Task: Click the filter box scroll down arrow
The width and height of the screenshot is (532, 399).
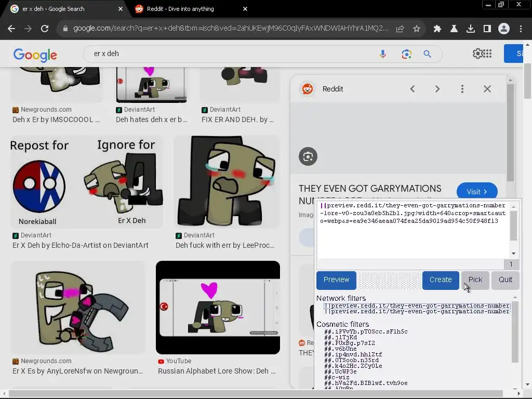Action: click(x=513, y=254)
